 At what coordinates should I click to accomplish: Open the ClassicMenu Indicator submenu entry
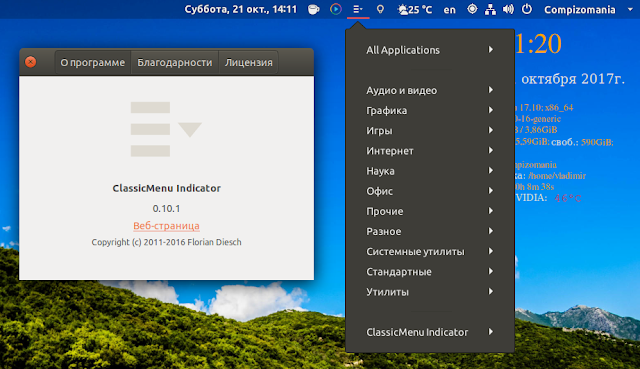[x=430, y=332]
